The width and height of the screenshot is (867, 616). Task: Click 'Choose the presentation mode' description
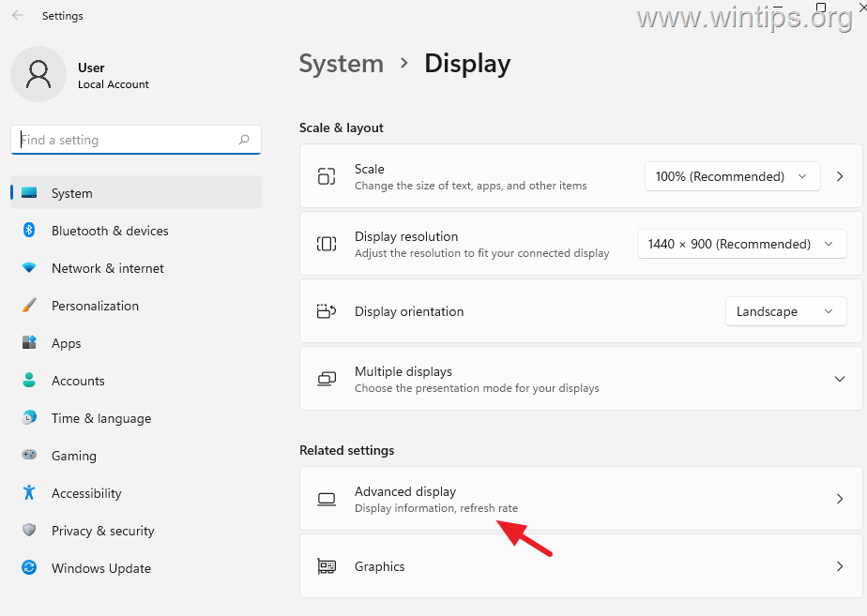coord(477,388)
